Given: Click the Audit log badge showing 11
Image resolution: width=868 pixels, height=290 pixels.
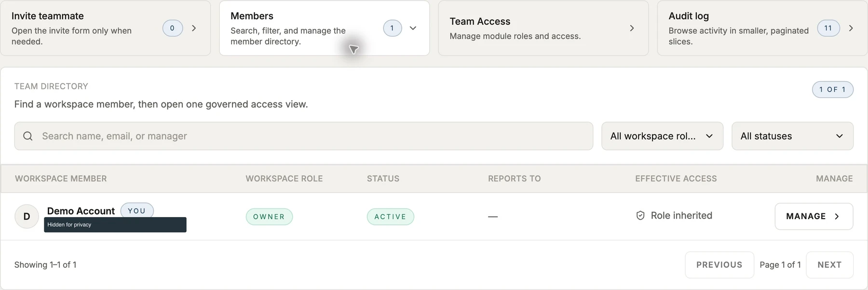Looking at the screenshot, I should [x=828, y=28].
